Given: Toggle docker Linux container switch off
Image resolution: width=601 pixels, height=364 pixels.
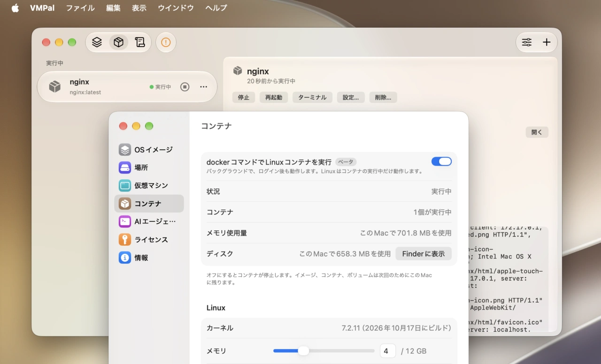Looking at the screenshot, I should (441, 161).
